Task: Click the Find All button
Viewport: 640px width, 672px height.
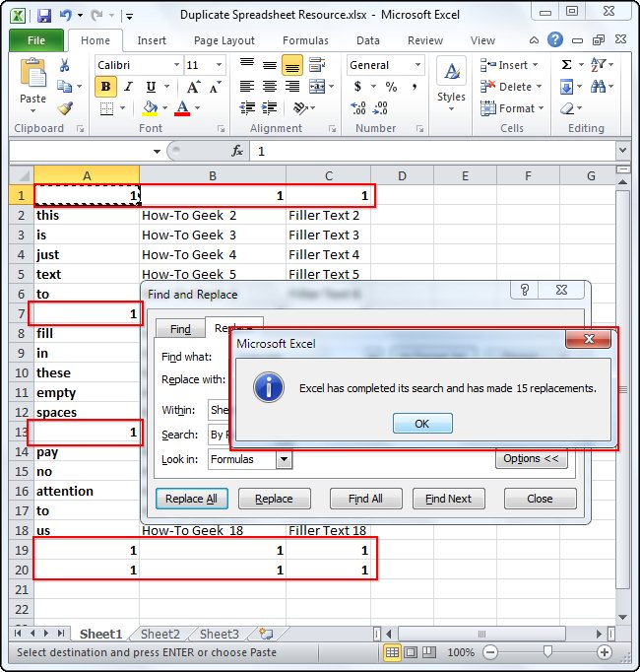Action: (366, 499)
